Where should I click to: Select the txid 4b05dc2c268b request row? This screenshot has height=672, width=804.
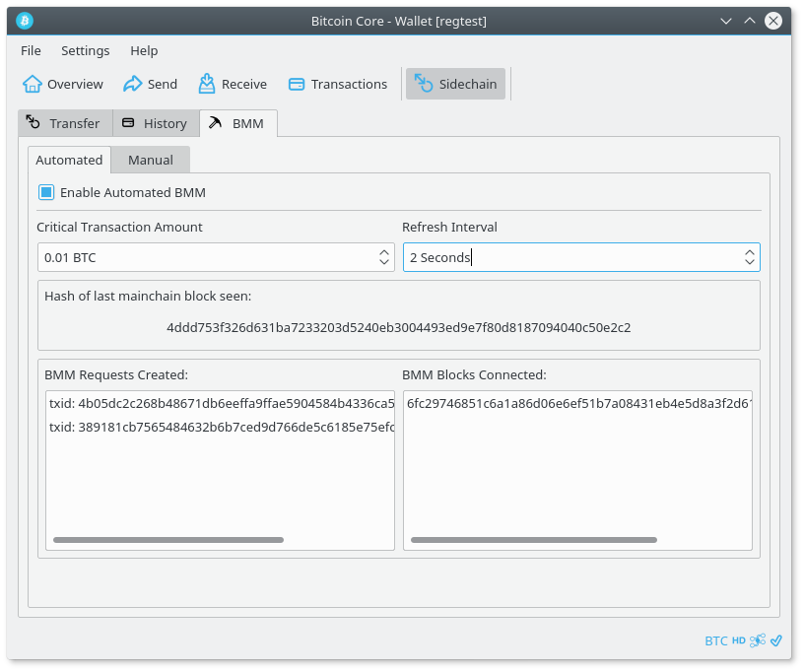(221, 403)
